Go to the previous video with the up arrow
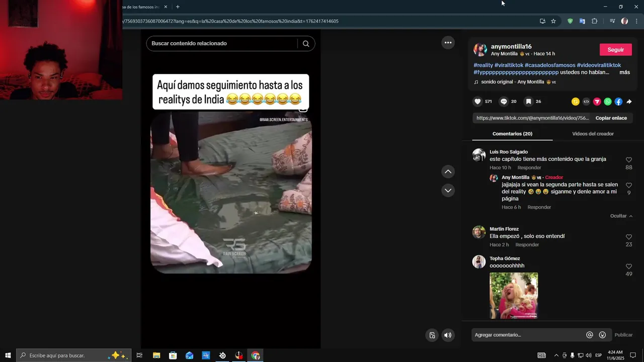This screenshot has height=362, width=644. click(448, 172)
